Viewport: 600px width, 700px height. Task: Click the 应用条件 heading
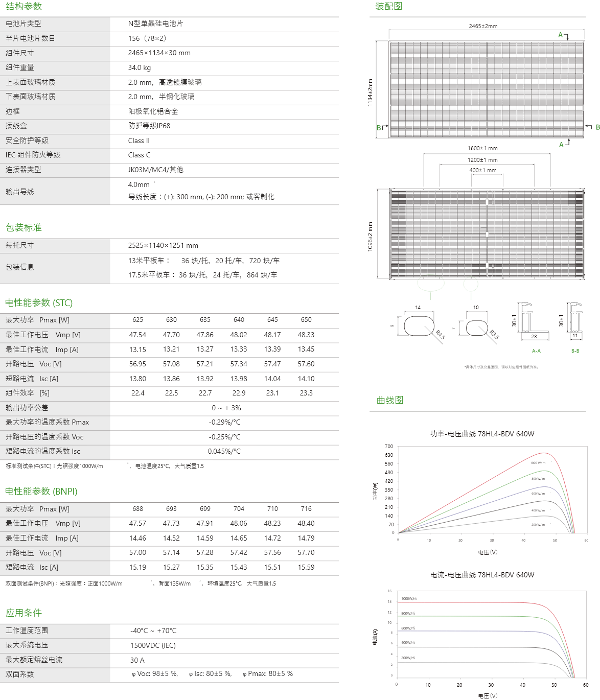[x=24, y=613]
